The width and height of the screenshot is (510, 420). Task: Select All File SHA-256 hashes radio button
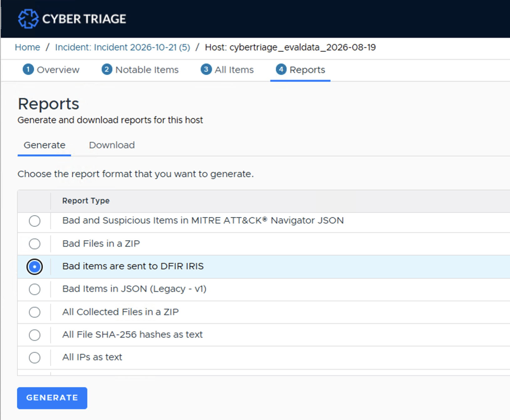(34, 335)
